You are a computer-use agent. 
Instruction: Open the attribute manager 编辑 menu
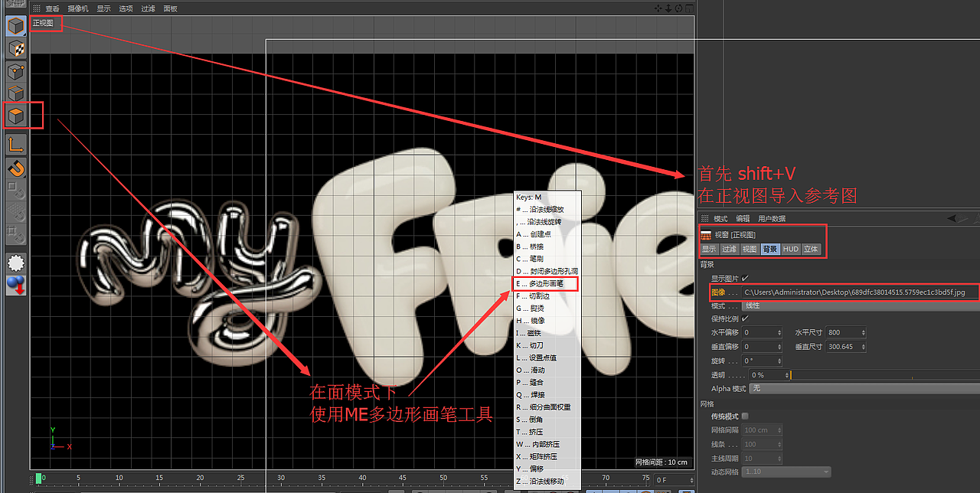(743, 218)
